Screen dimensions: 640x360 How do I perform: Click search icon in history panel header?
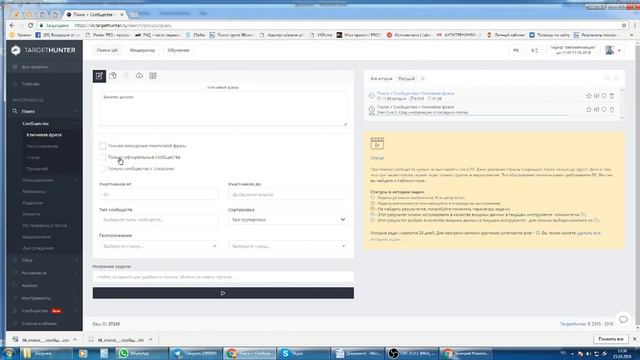(607, 78)
